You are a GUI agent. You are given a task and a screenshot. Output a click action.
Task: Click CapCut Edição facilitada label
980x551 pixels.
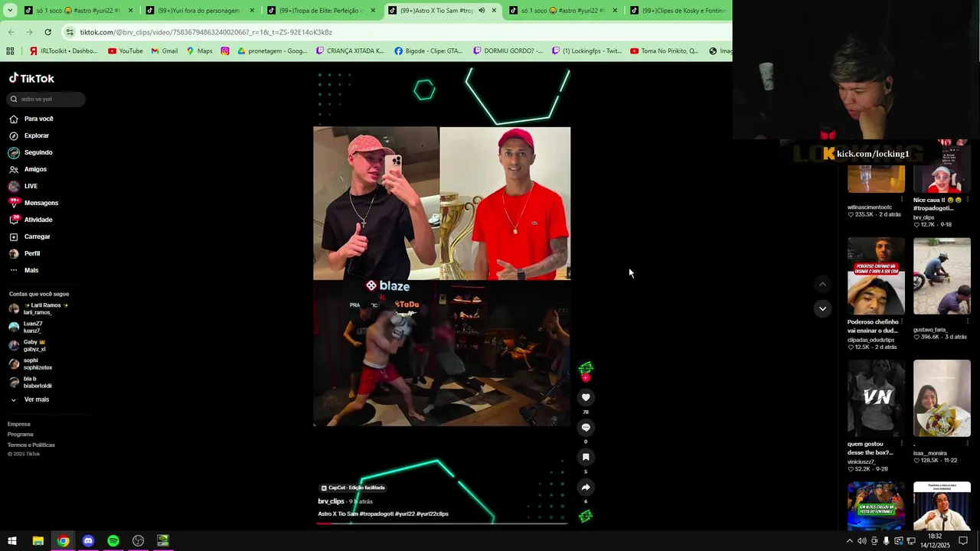[353, 487]
